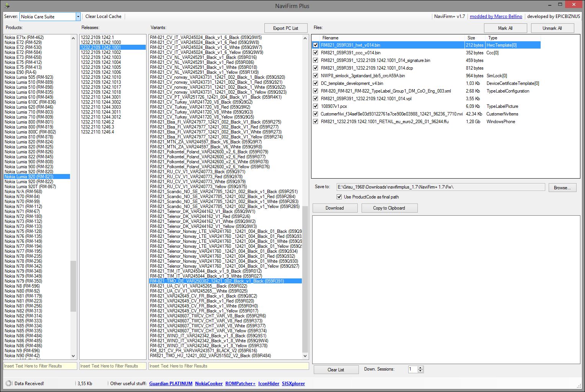The image size is (585, 392).
Task: Click the Products filter text field
Action: (x=40, y=366)
